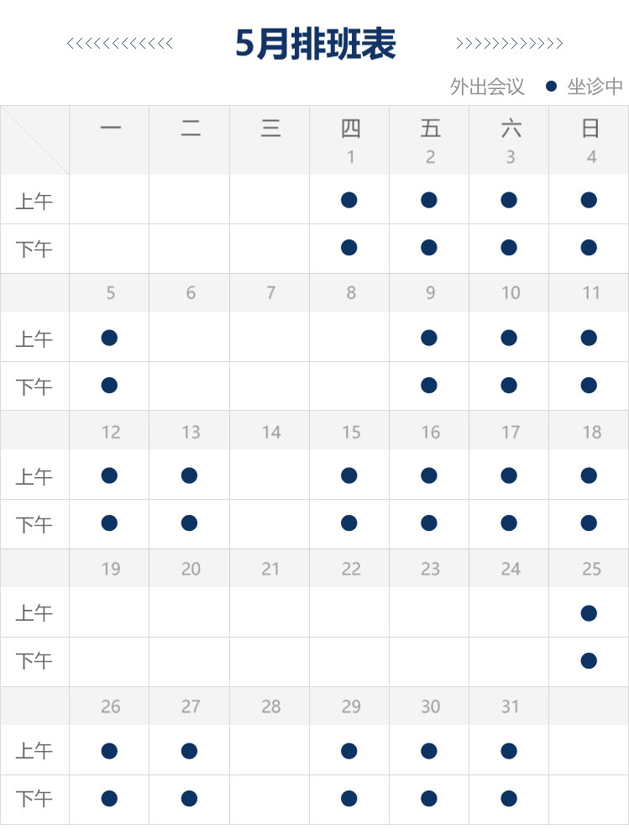
Task: Click the date number 21
Action: [x=270, y=569]
